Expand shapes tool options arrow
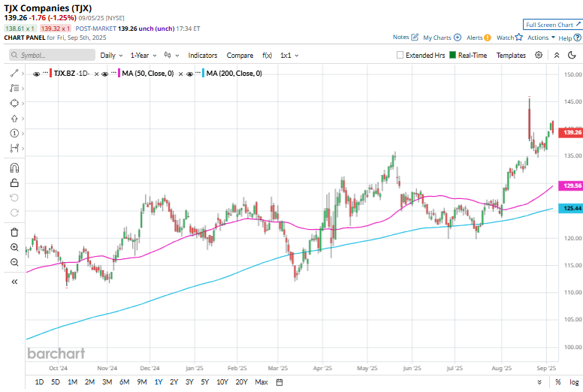Viewport: 583px width, 392px height. [23, 104]
